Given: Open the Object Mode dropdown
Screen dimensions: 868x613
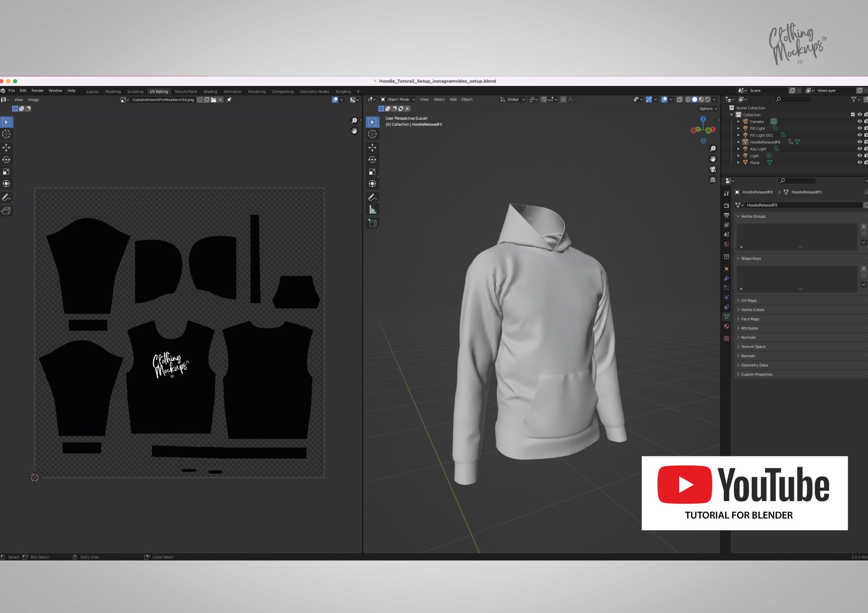Looking at the screenshot, I should pos(398,99).
